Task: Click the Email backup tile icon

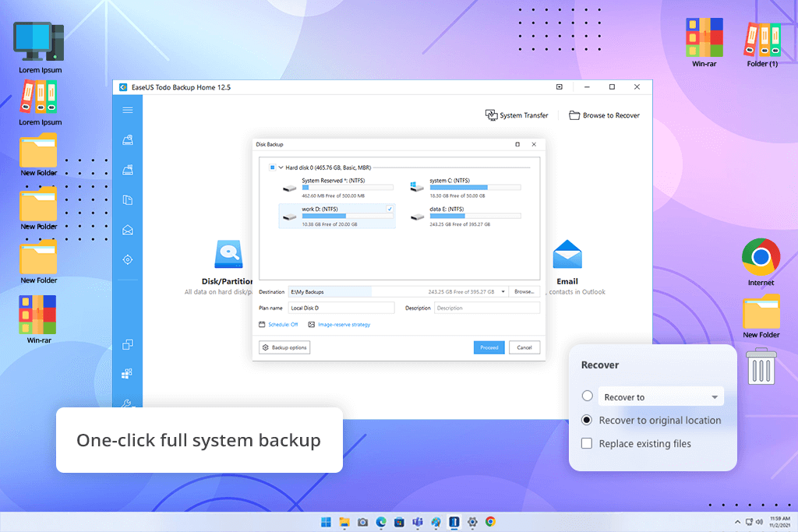Action: (567, 254)
